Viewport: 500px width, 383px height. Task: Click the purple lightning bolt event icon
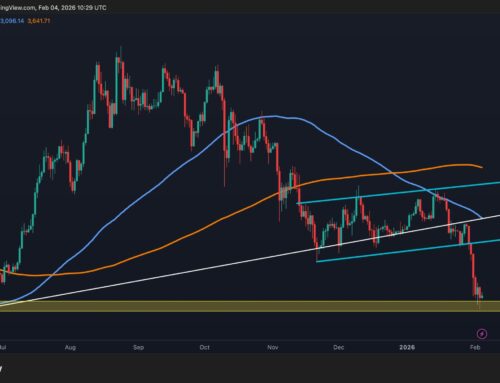pyautogui.click(x=482, y=333)
